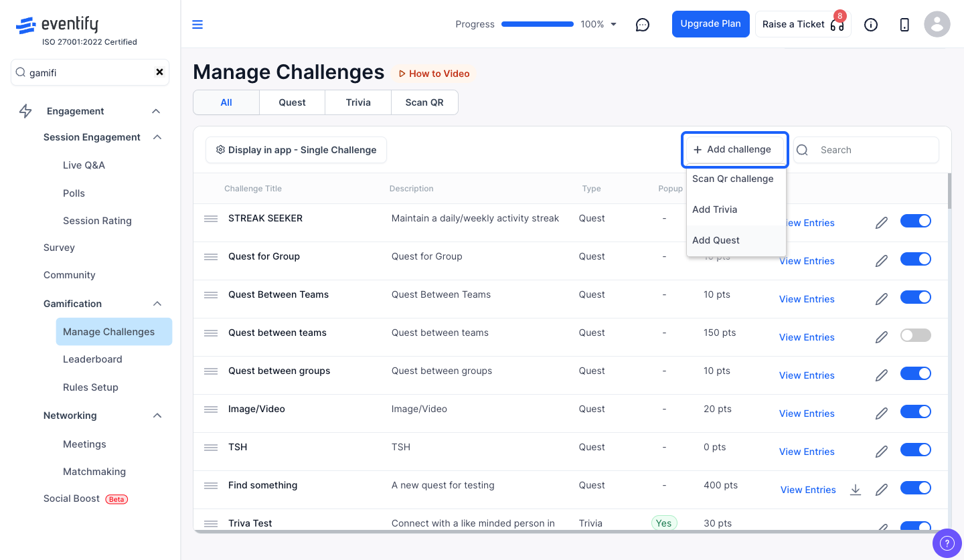This screenshot has height=560, width=964.
Task: Click the Engagement lightning icon
Action: click(x=25, y=111)
